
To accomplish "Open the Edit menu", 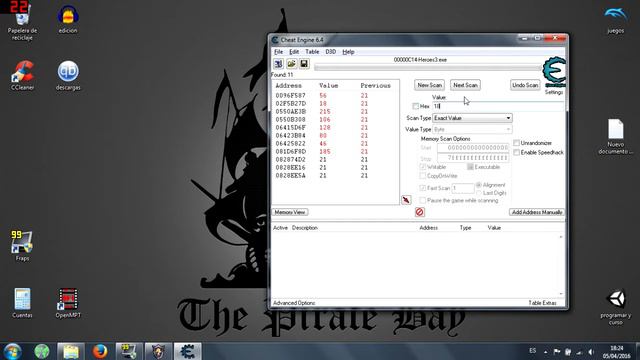I will click(294, 52).
